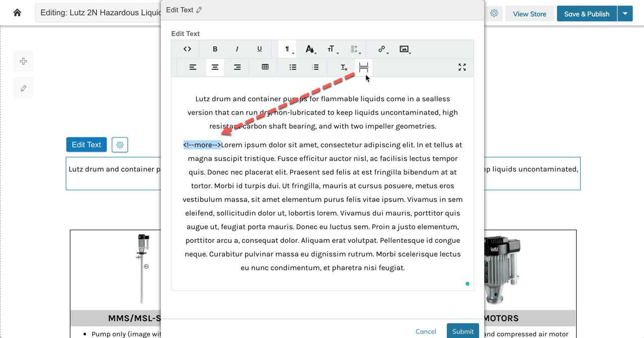
Task: Toggle italic formatting
Action: coord(237,49)
